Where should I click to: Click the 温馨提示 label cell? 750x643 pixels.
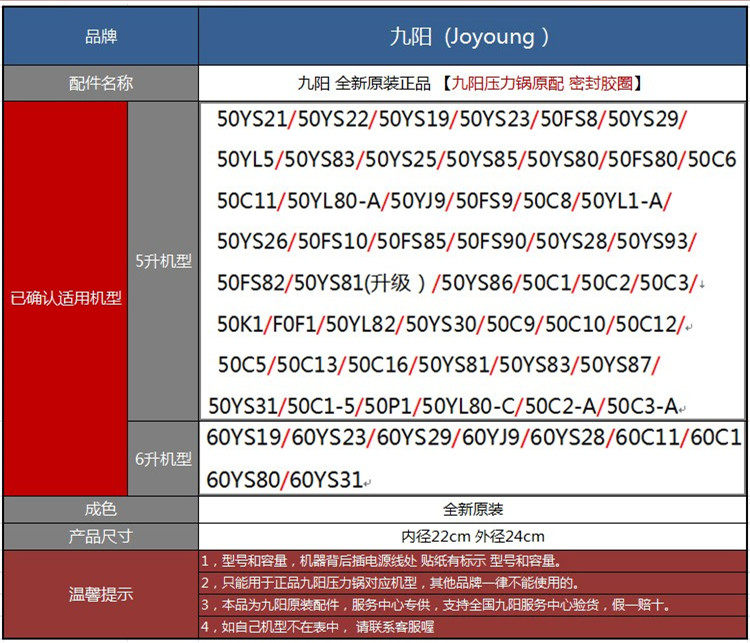(100, 594)
